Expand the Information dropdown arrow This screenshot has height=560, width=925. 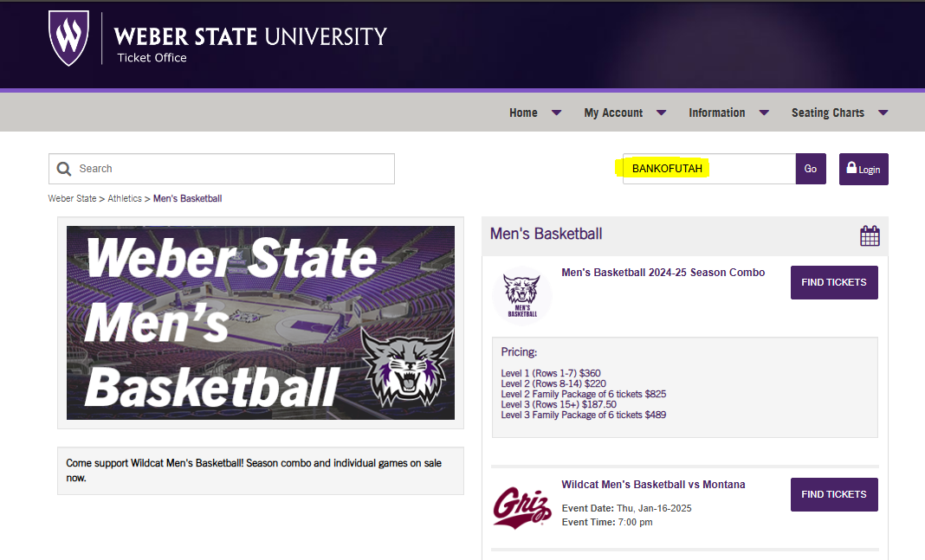click(764, 113)
